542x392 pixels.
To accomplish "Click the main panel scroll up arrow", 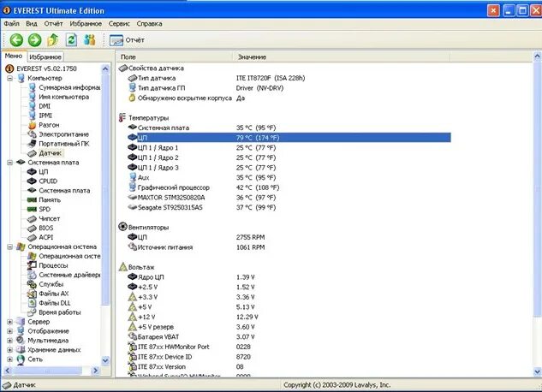I will click(x=537, y=56).
